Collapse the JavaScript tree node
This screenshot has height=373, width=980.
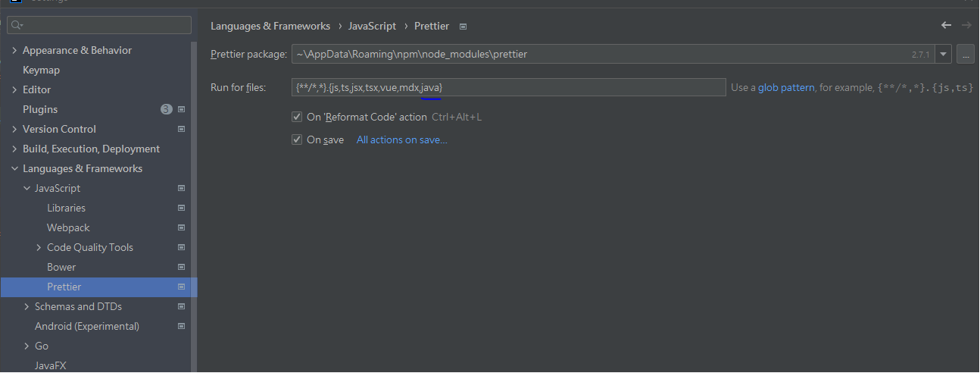pyautogui.click(x=27, y=188)
